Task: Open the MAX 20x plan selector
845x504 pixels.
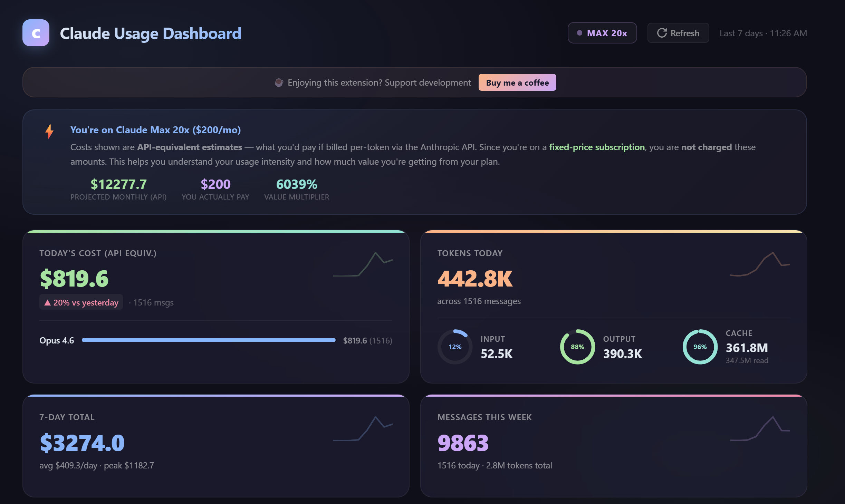Action: point(602,33)
